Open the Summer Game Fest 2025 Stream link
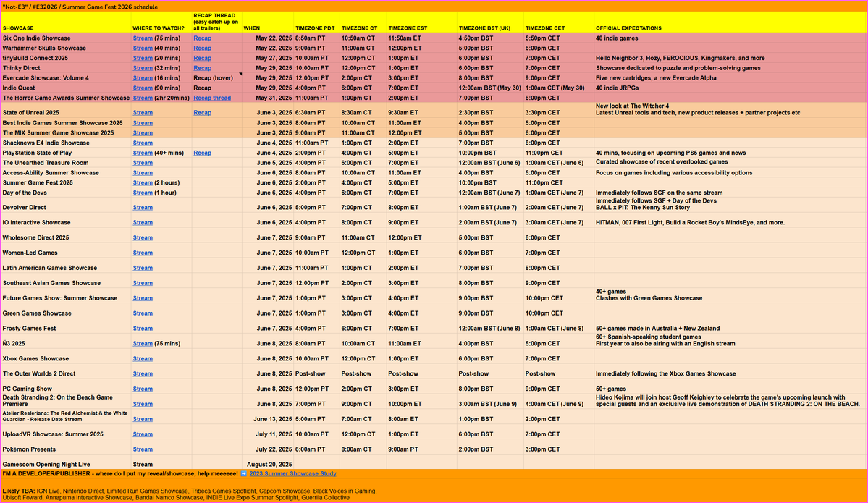 [x=143, y=182]
